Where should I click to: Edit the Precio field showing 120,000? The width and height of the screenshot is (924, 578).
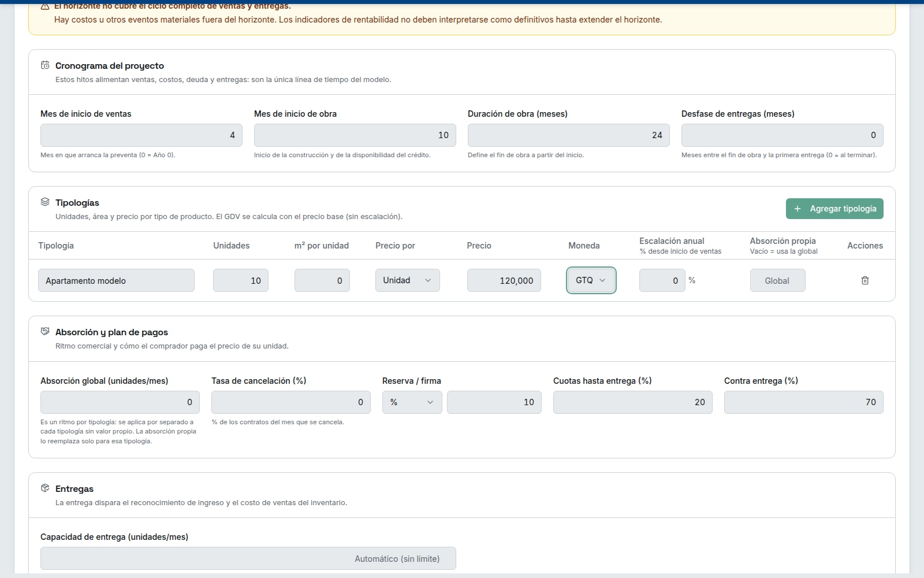pos(504,280)
